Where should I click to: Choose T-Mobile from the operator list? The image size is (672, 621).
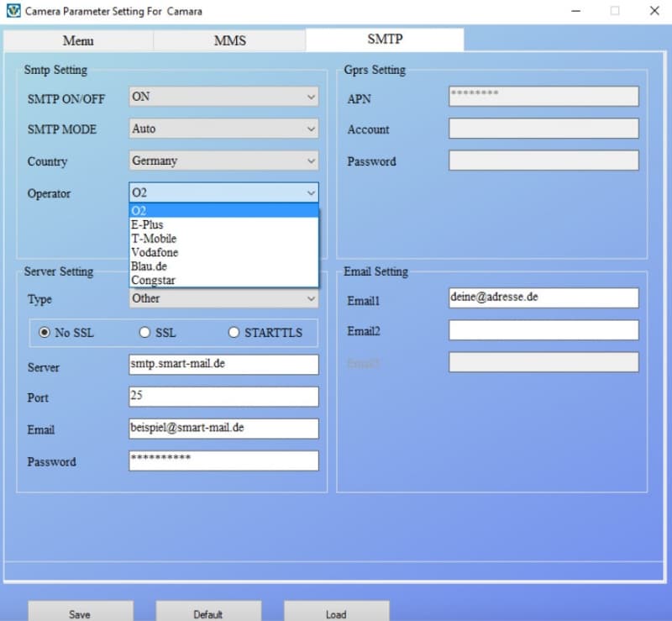223,239
